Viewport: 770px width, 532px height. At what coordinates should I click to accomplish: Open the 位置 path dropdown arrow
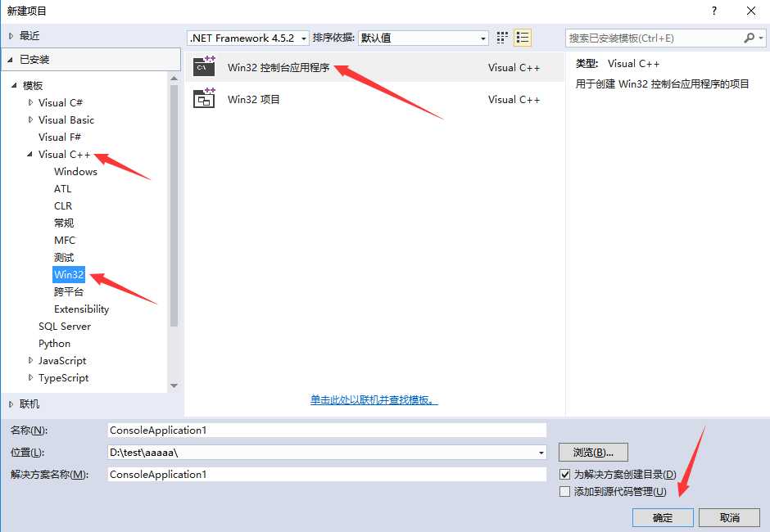pos(541,453)
